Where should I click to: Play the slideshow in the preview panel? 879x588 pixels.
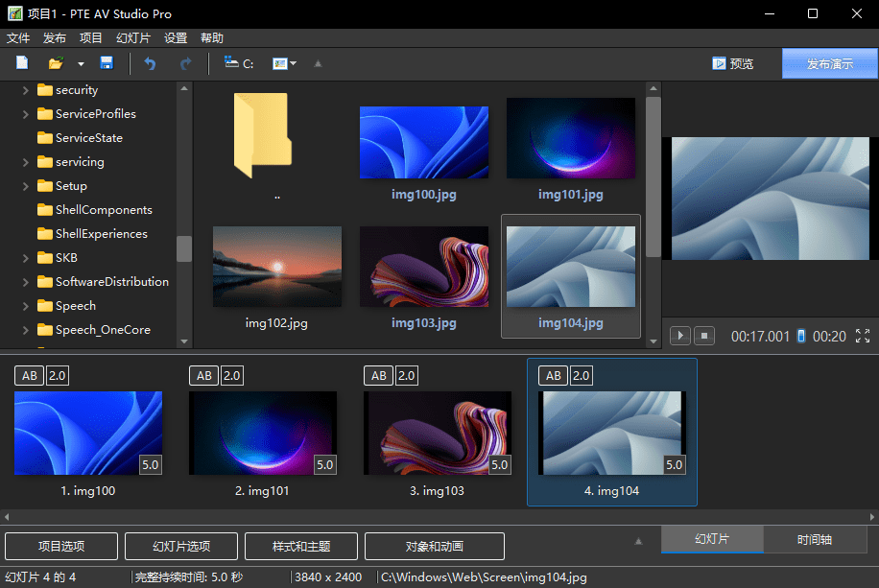click(680, 336)
